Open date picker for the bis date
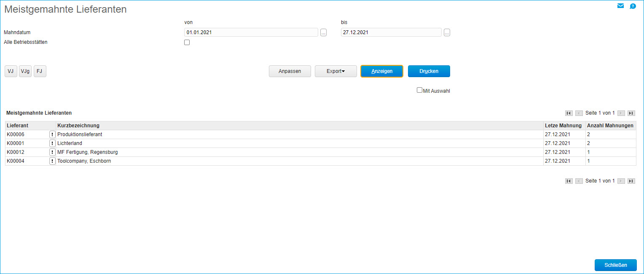This screenshot has height=274, width=644. 447,32
